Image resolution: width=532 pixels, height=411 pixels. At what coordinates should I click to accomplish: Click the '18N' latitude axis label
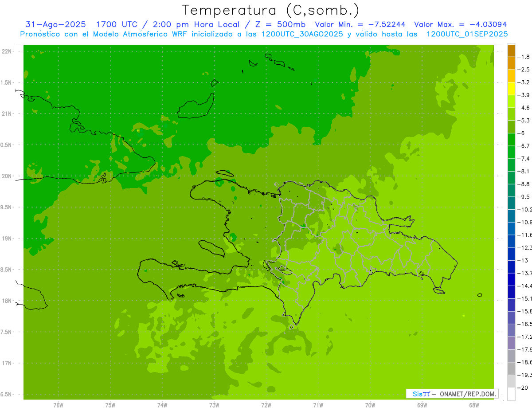coord(7,301)
